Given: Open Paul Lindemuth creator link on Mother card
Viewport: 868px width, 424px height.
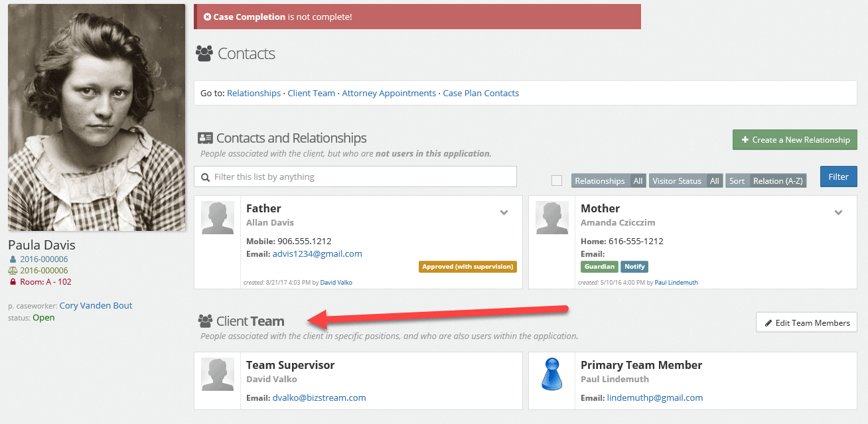Looking at the screenshot, I should (x=676, y=283).
